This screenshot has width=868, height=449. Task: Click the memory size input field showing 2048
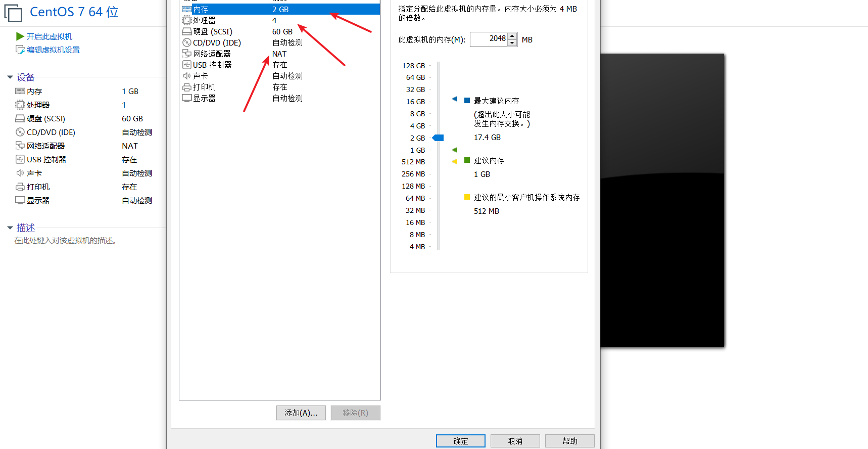coord(489,39)
